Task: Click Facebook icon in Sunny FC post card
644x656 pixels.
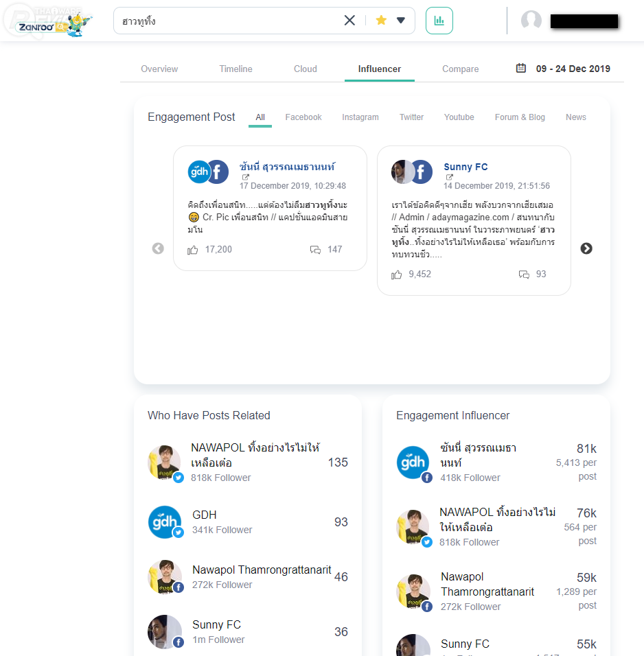Action: 422,172
